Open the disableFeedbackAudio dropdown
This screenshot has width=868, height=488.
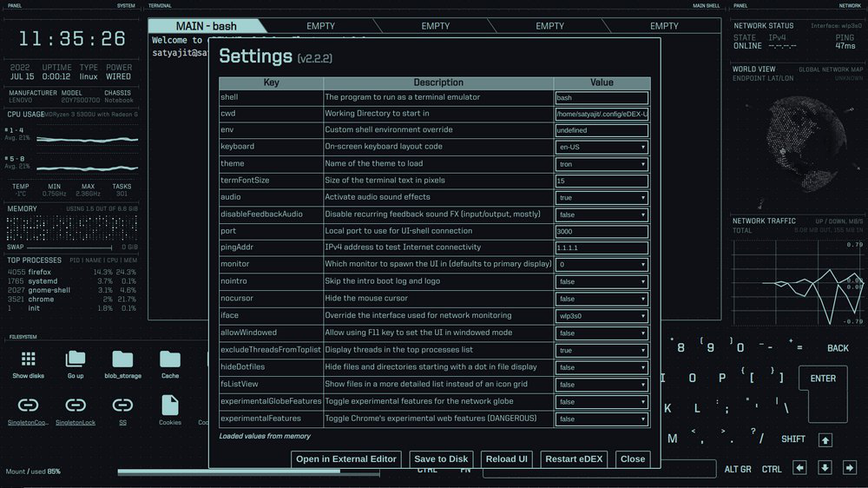tap(602, 215)
